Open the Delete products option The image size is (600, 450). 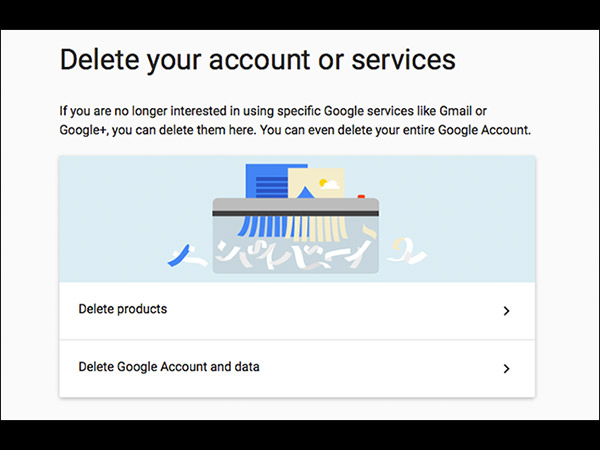coord(123,310)
